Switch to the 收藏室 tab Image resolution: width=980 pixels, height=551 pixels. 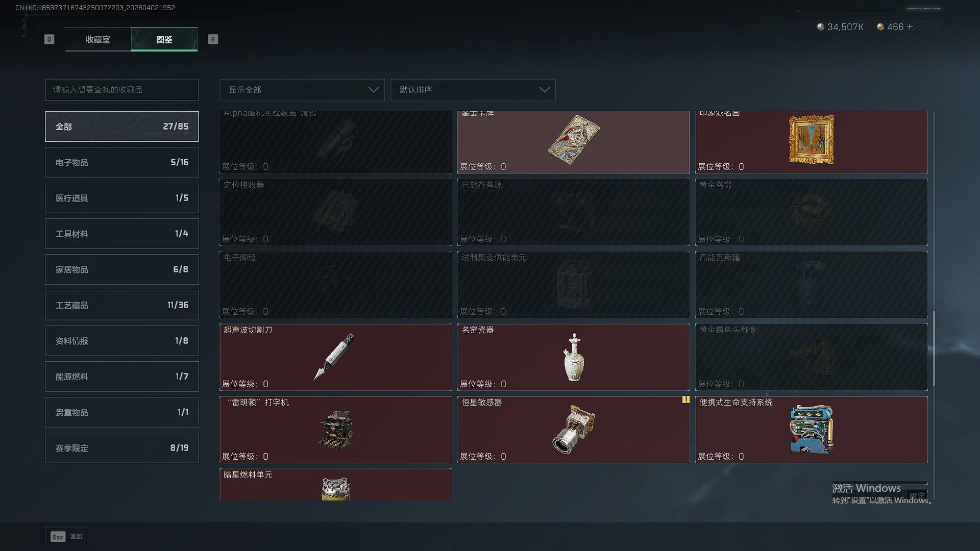click(97, 39)
